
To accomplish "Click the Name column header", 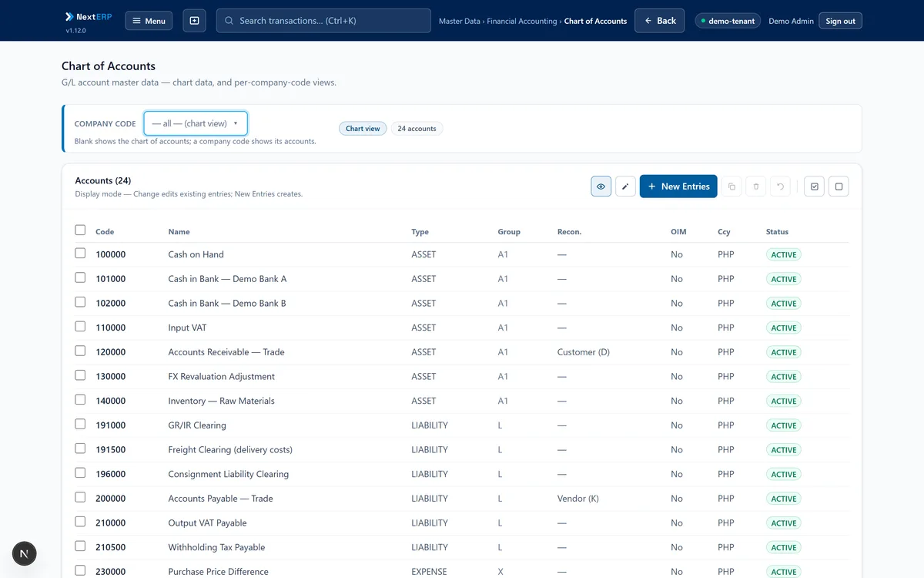I will (x=179, y=232).
